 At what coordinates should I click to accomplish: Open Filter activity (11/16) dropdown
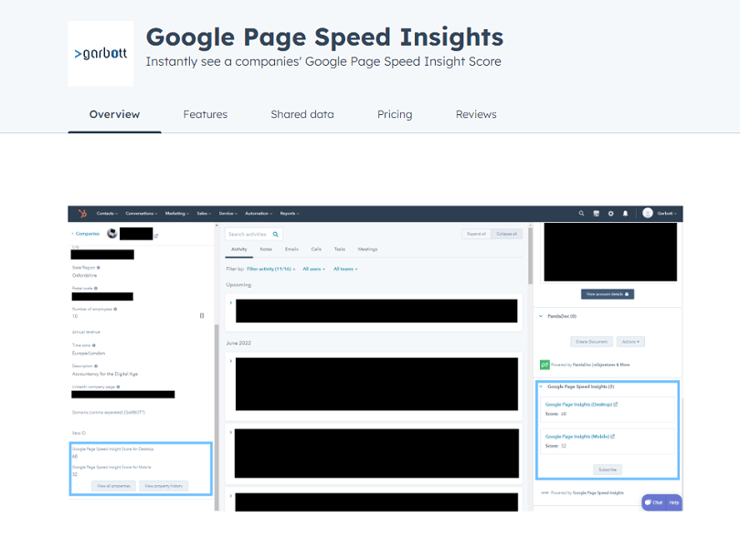271,269
